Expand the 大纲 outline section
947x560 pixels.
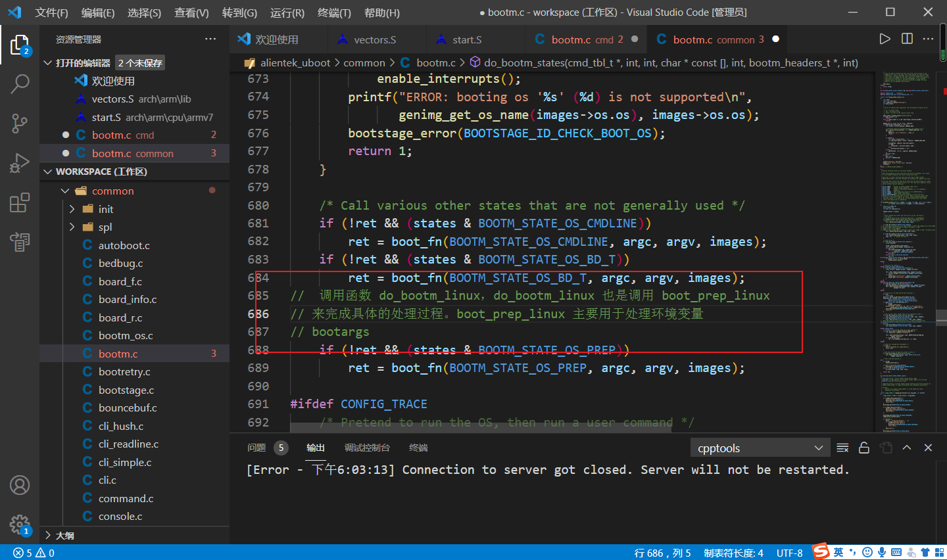pyautogui.click(x=48, y=536)
